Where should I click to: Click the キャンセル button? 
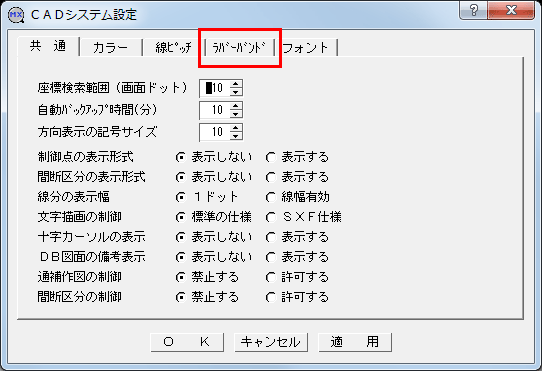coord(271,342)
